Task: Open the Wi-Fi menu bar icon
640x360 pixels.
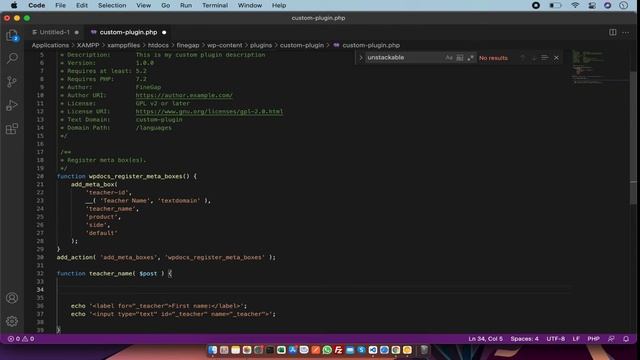Action: 575,5
